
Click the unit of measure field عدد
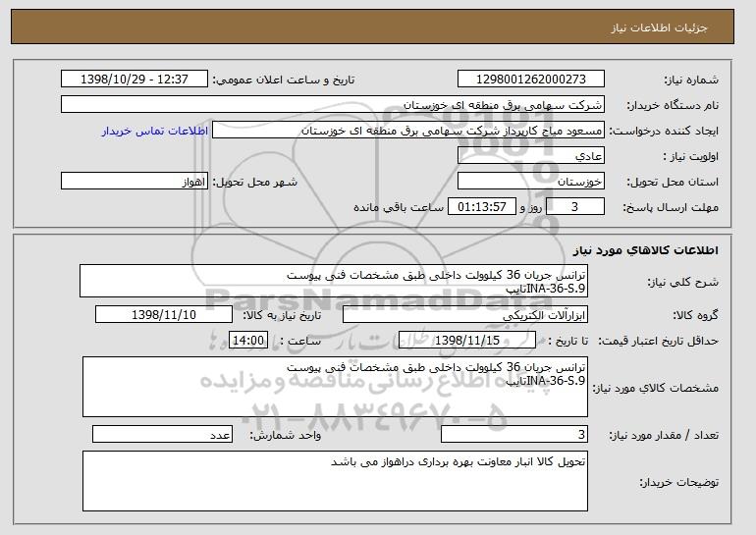(162, 434)
